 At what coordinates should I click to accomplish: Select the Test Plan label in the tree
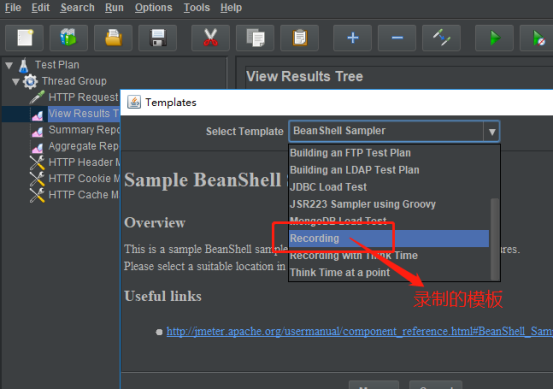coord(57,65)
